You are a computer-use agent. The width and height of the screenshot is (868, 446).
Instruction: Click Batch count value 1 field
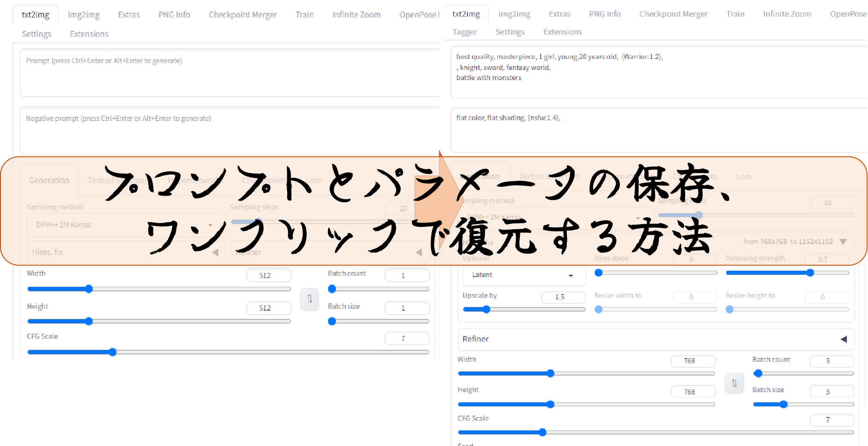[x=407, y=275]
